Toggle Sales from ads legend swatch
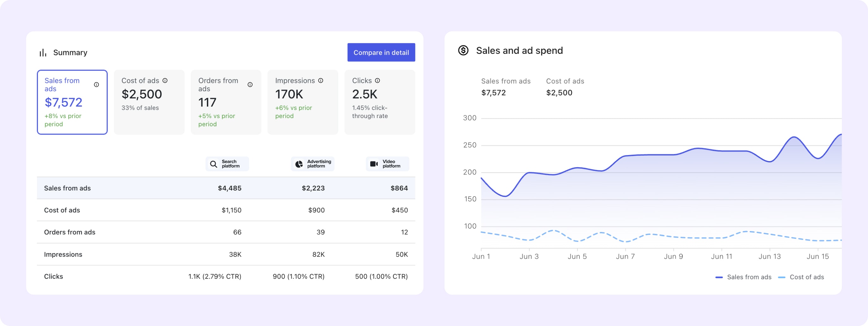Viewport: 868px width, 326px height. pos(719,278)
